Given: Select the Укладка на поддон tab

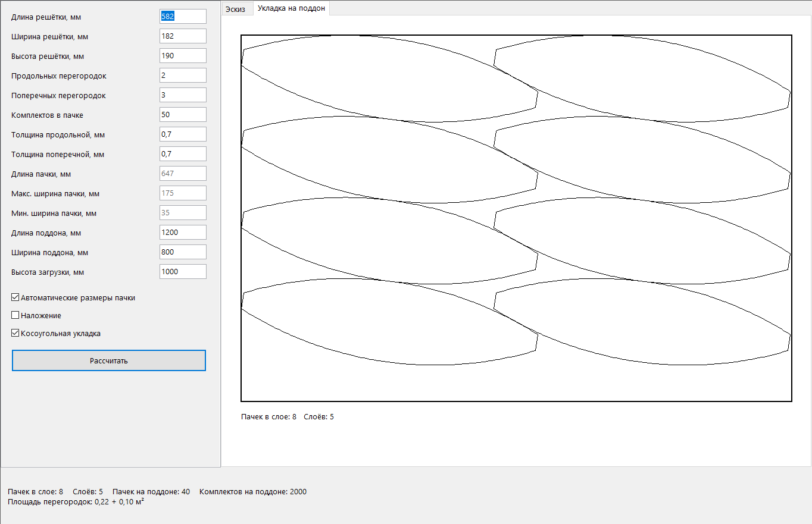Looking at the screenshot, I should [x=291, y=8].
